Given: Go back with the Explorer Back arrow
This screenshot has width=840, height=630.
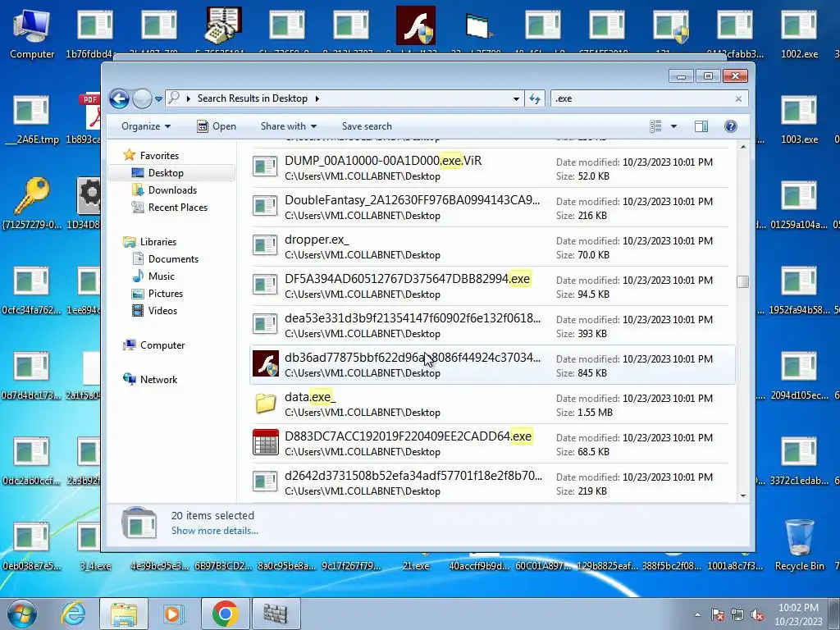Looking at the screenshot, I should click(x=119, y=98).
